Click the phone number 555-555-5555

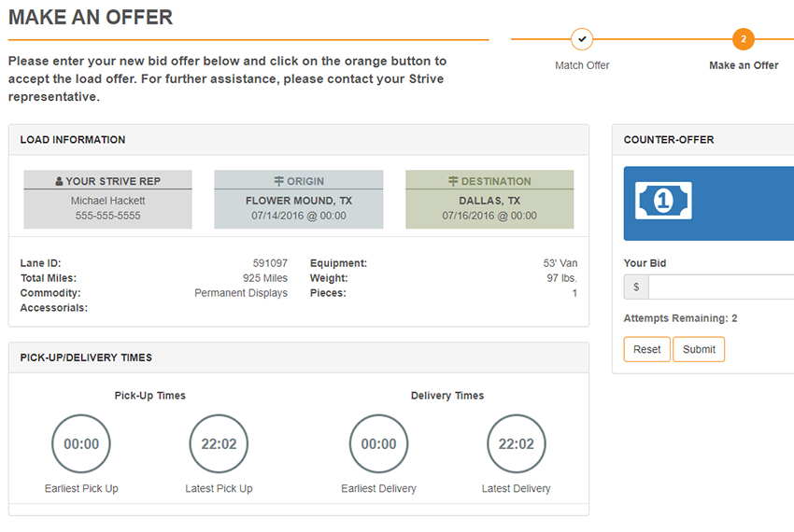(107, 216)
